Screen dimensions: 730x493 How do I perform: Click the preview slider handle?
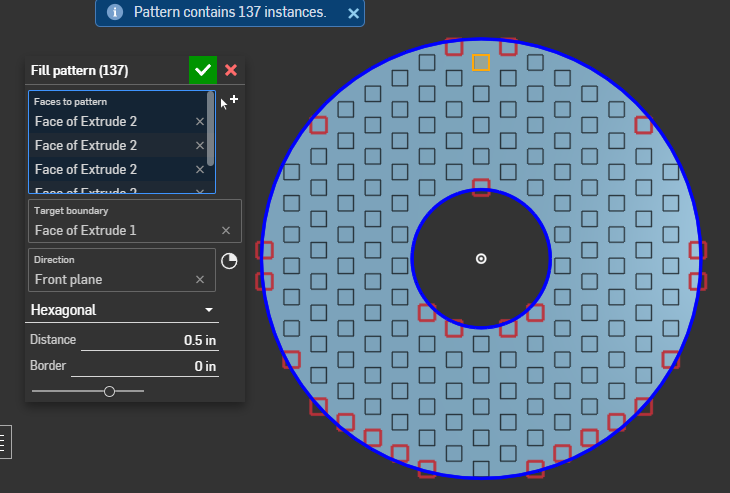[x=109, y=392]
